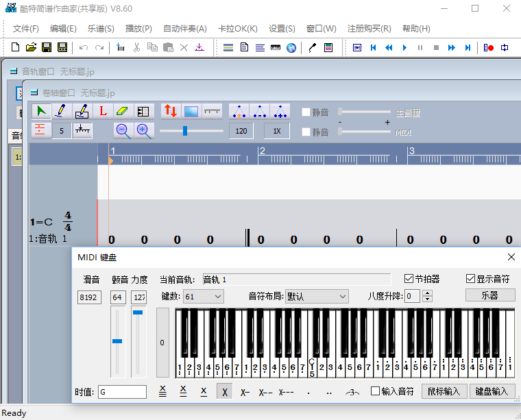The image size is (521, 420).
Task: Toggle the 显示音符 checkbox
Action: (x=470, y=279)
